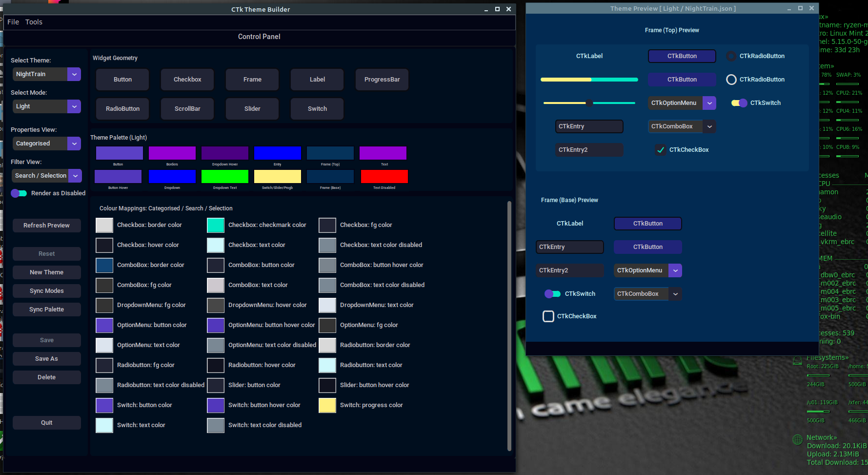This screenshot has height=475, width=868.
Task: Uncheck CTkCheckBox in the Frame Top preview
Action: pyautogui.click(x=660, y=150)
